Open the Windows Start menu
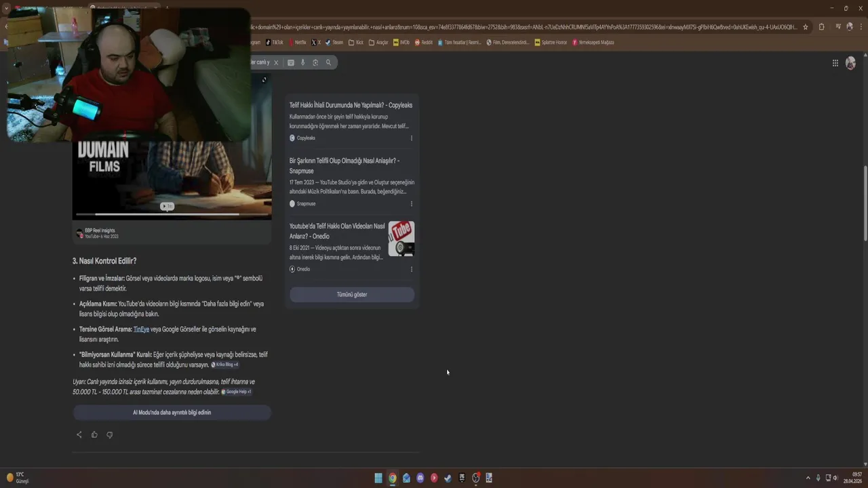Viewport: 868px width, 488px height. pyautogui.click(x=378, y=478)
